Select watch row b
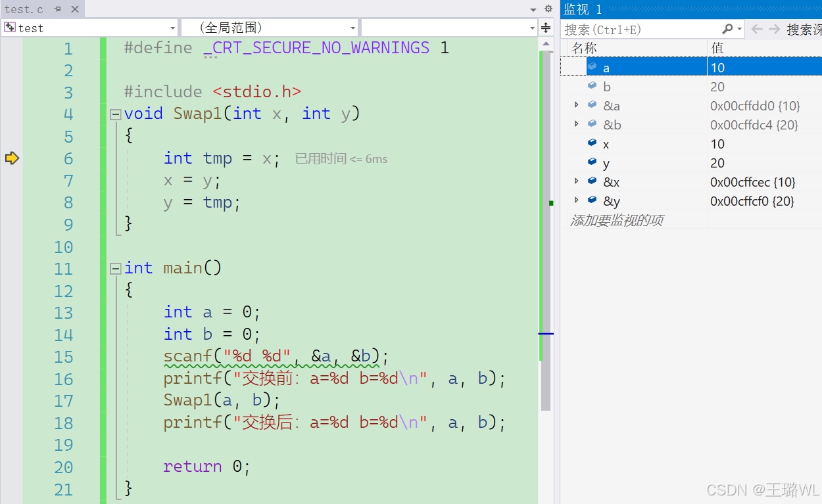This screenshot has width=822, height=504. coord(691,87)
